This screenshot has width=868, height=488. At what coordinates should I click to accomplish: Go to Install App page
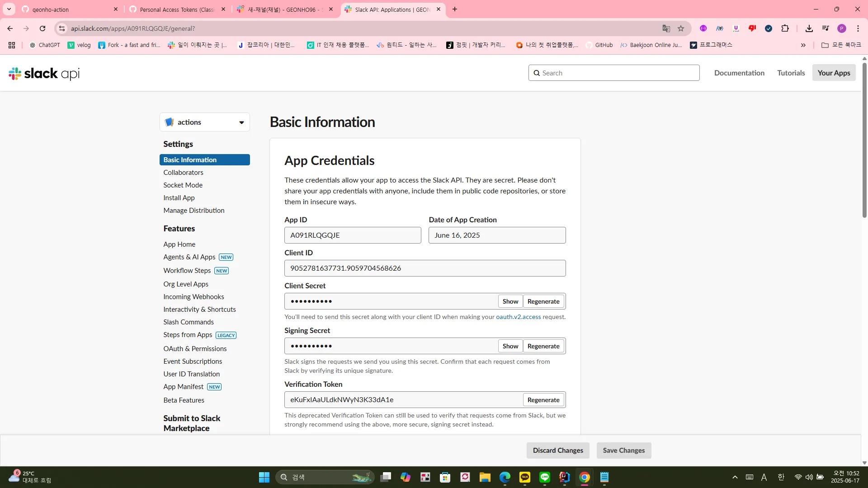pyautogui.click(x=179, y=198)
